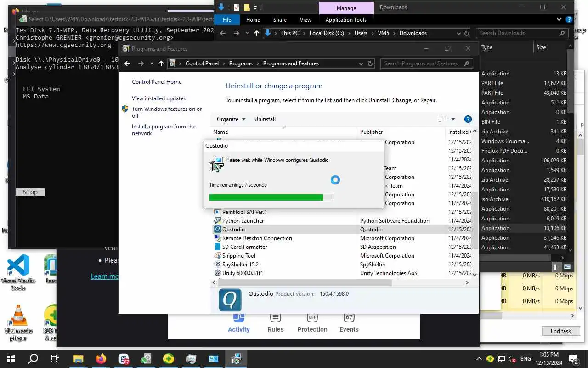588x368 pixels.
Task: Select the Manage contextual tab
Action: [346, 8]
